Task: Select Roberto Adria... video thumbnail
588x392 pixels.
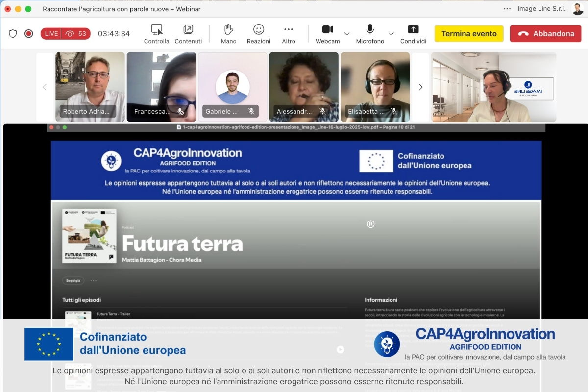Action: (90, 87)
